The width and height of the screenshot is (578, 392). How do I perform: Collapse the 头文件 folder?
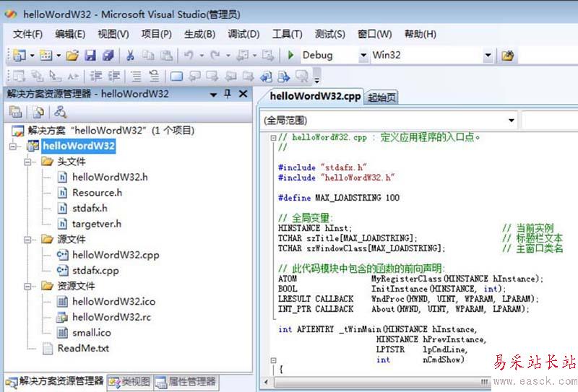[28, 162]
